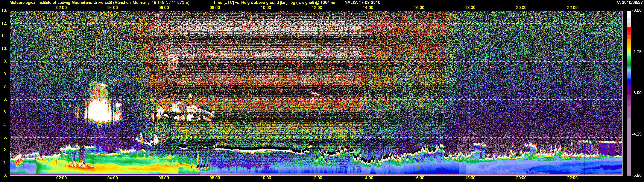Click the '2.' height axis label
This screenshot has width=644, height=182.
click(x=5, y=150)
